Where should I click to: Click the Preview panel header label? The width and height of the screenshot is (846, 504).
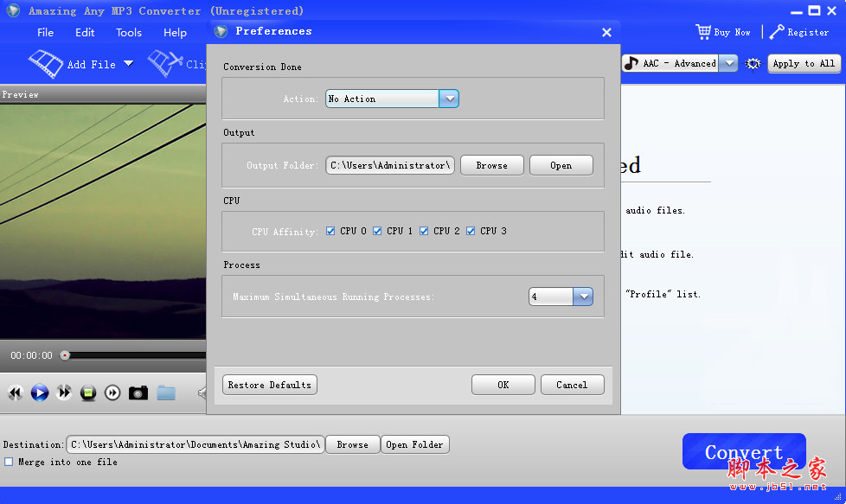pyautogui.click(x=21, y=95)
